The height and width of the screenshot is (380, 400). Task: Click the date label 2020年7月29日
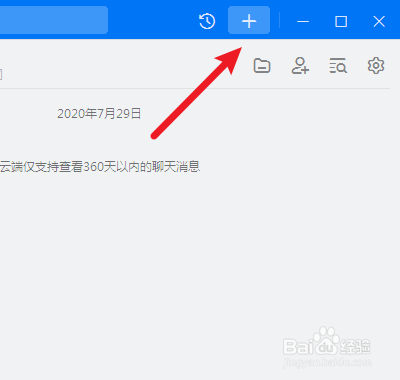[x=99, y=114]
